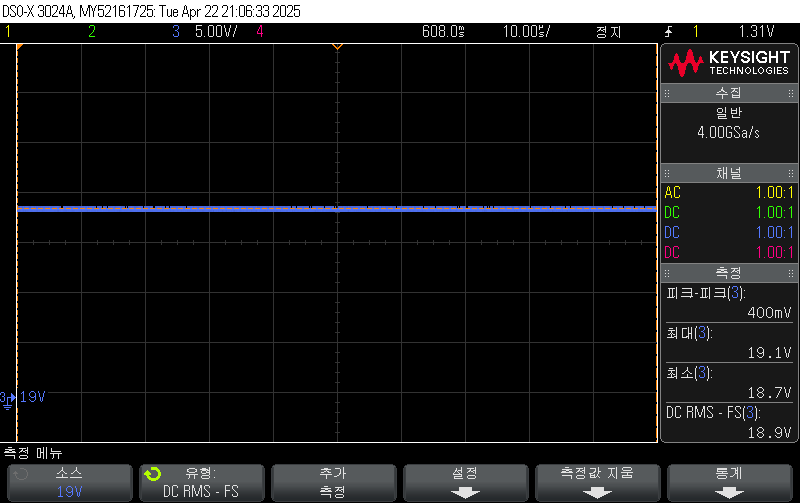The height and width of the screenshot is (503, 800).
Task: Click the 10.00 timebase per division value
Action: point(526,32)
